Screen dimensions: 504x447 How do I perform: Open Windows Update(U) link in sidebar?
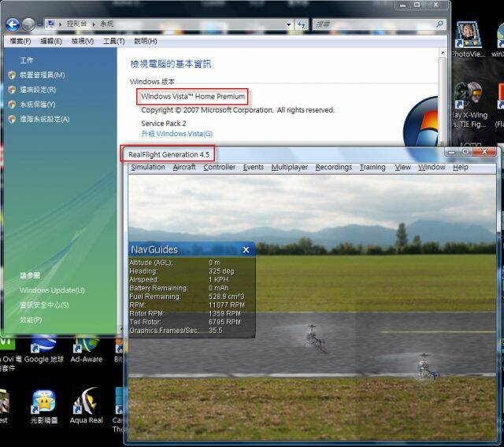coord(52,290)
